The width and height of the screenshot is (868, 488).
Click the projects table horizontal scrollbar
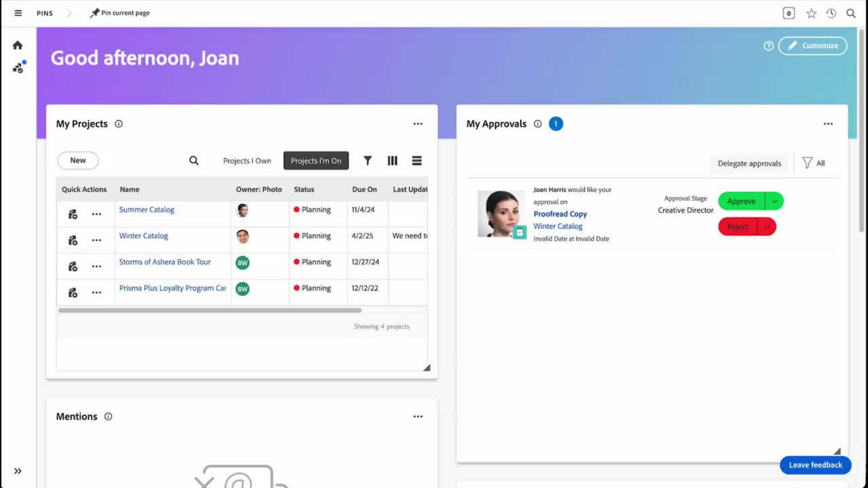pyautogui.click(x=210, y=310)
